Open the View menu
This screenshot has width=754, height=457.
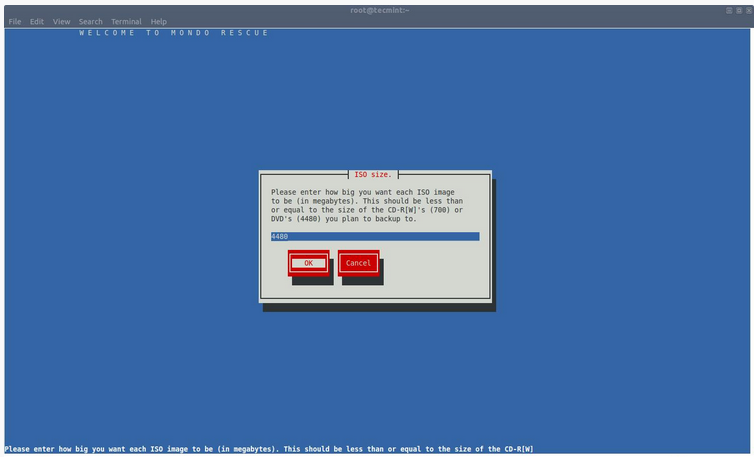(62, 21)
